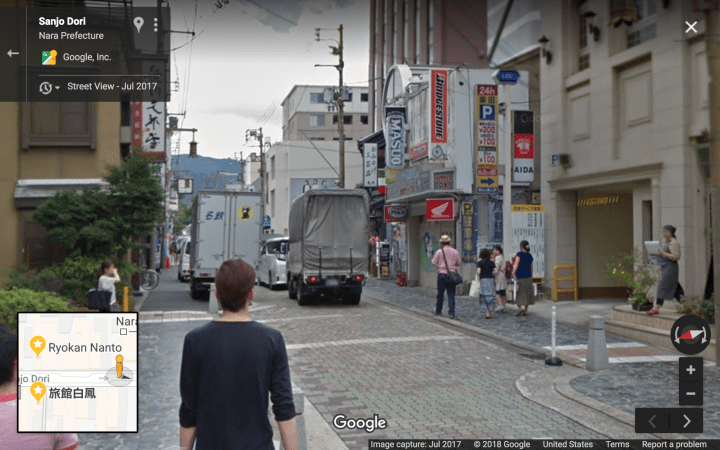Image resolution: width=720 pixels, height=450 pixels.
Task: Click the Google Maps icon beside Google, Inc.
Action: (x=48, y=57)
